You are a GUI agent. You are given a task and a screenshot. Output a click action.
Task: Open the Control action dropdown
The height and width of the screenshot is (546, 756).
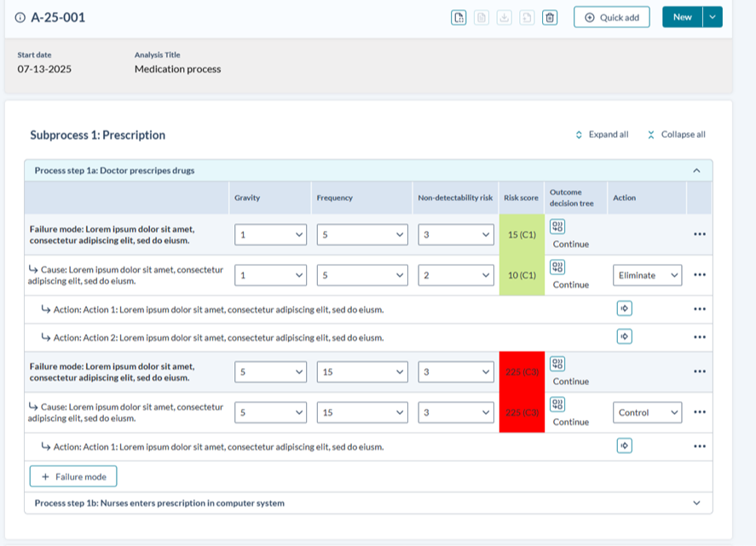pos(647,412)
